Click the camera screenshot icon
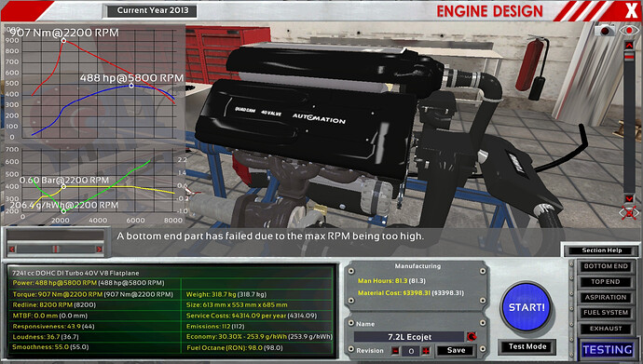643x364 pixels. [x=605, y=31]
